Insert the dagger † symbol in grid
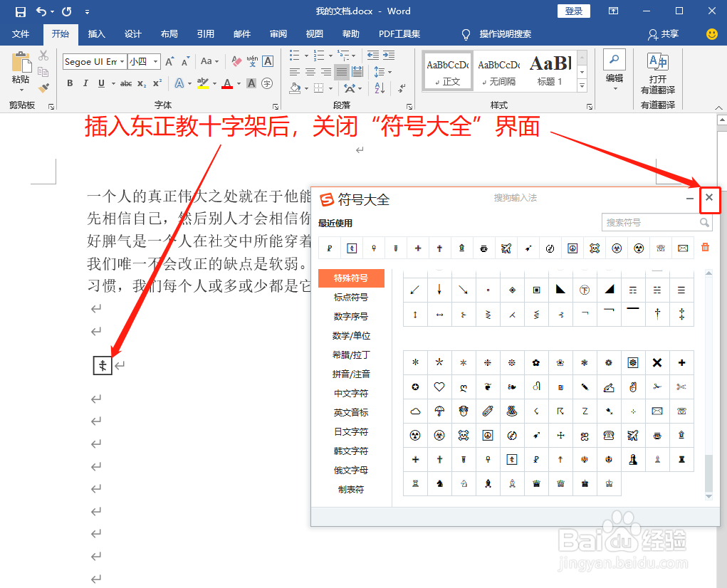This screenshot has height=588, width=727. coord(657,314)
